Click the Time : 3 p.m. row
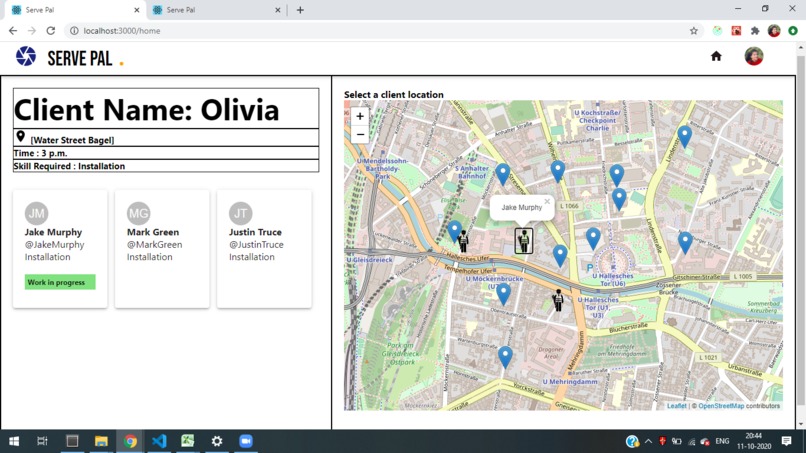Viewport: 806px width, 453px height. coord(166,153)
